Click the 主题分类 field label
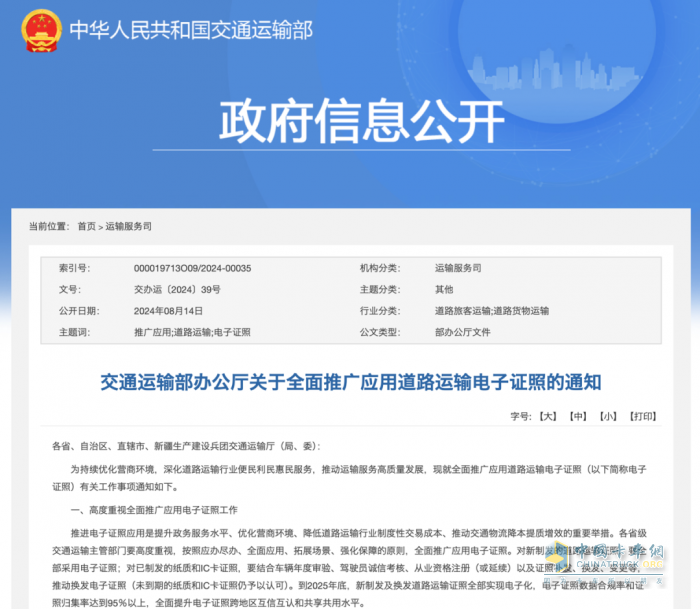Viewport: 700px width, 609px height. (x=380, y=290)
